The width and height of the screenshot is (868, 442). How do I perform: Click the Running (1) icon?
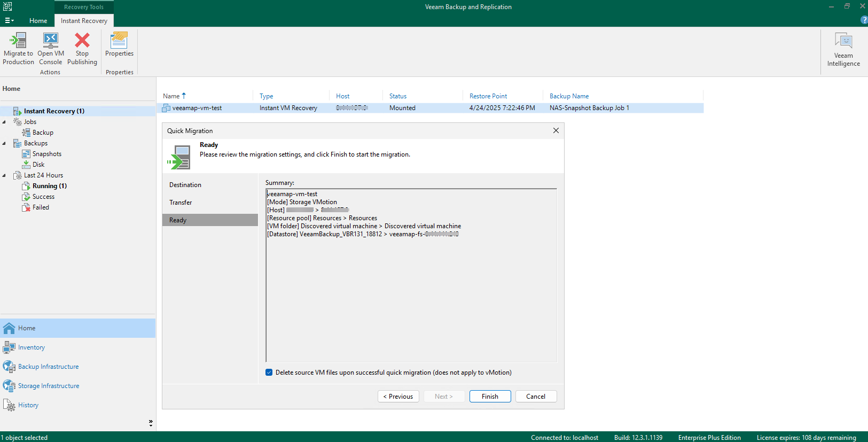tap(26, 186)
